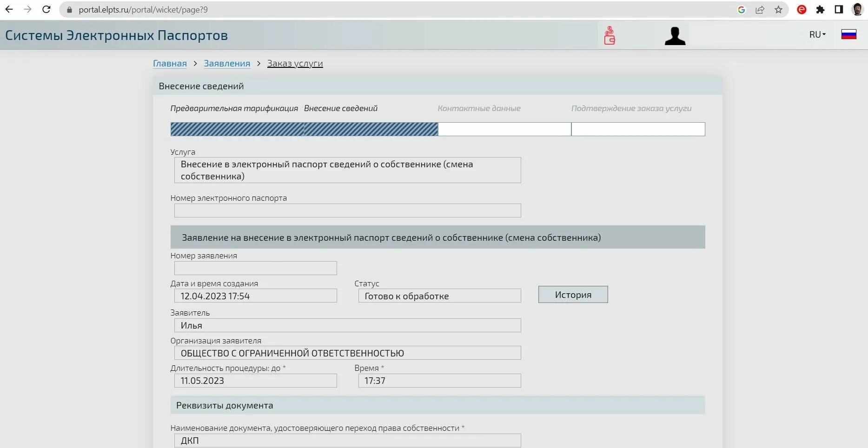Open the red wallet payment icon
Viewport: 868px width, 448px height.
610,35
